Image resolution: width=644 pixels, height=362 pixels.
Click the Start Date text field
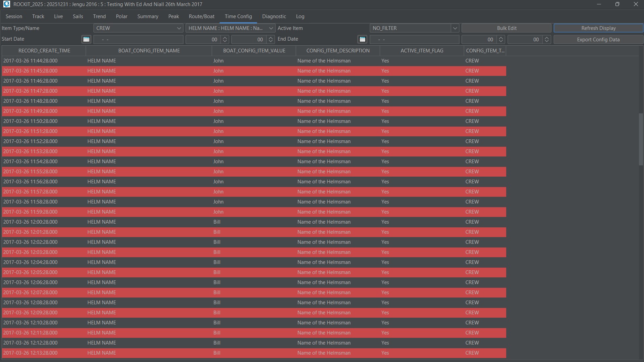click(x=138, y=40)
